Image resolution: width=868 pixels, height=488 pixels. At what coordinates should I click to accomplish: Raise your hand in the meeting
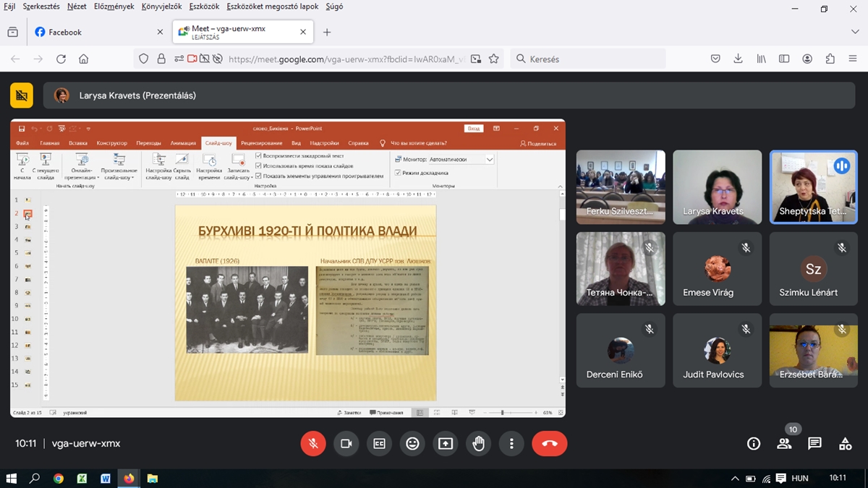[x=478, y=444]
